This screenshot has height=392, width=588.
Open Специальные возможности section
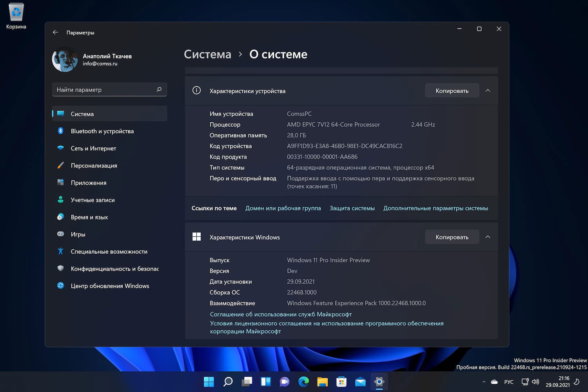click(109, 251)
